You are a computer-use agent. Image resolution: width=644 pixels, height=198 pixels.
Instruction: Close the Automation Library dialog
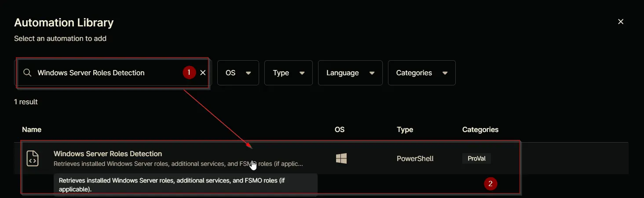click(x=621, y=22)
